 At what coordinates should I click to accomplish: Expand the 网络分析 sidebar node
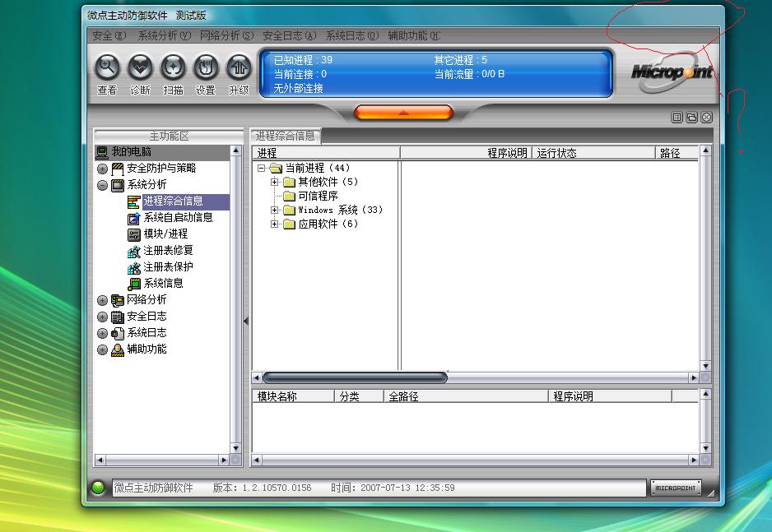pos(102,300)
